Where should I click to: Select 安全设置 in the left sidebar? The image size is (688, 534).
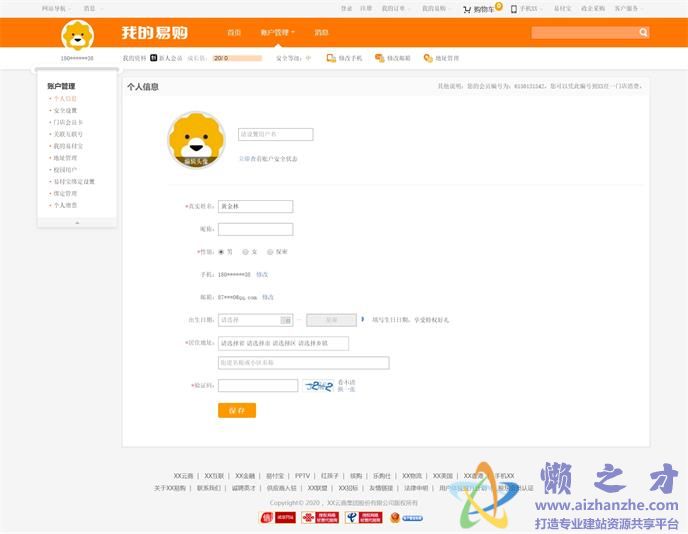tap(65, 110)
